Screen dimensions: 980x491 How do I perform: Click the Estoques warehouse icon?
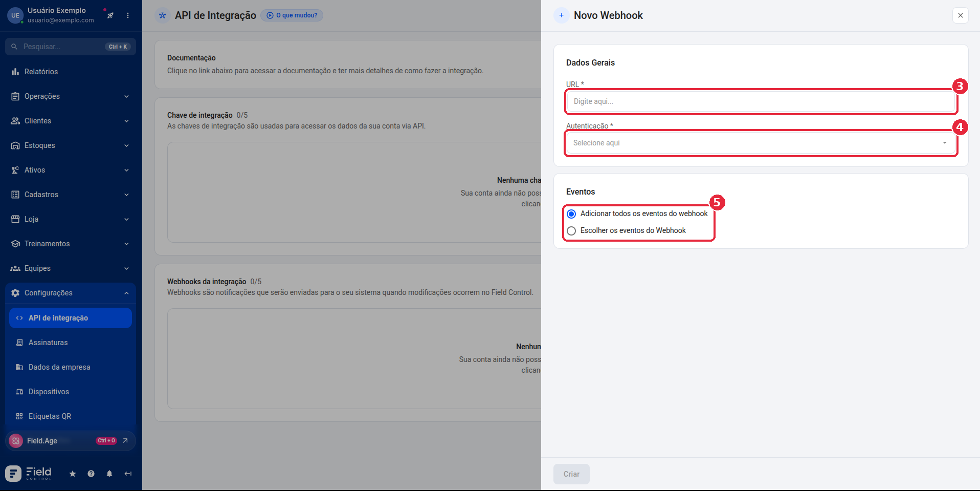[15, 145]
